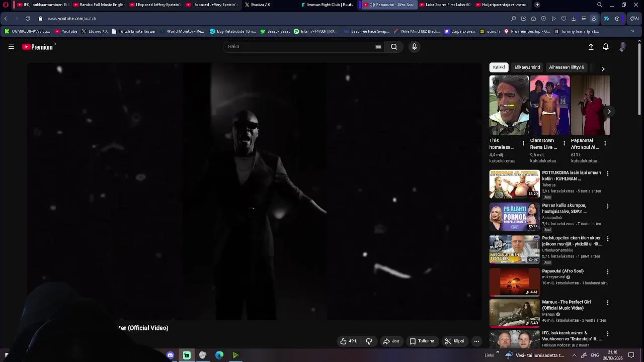The width and height of the screenshot is (644, 362).
Task: Open options for 'Papaoutai Afro soul AI' short
Action: [605, 143]
